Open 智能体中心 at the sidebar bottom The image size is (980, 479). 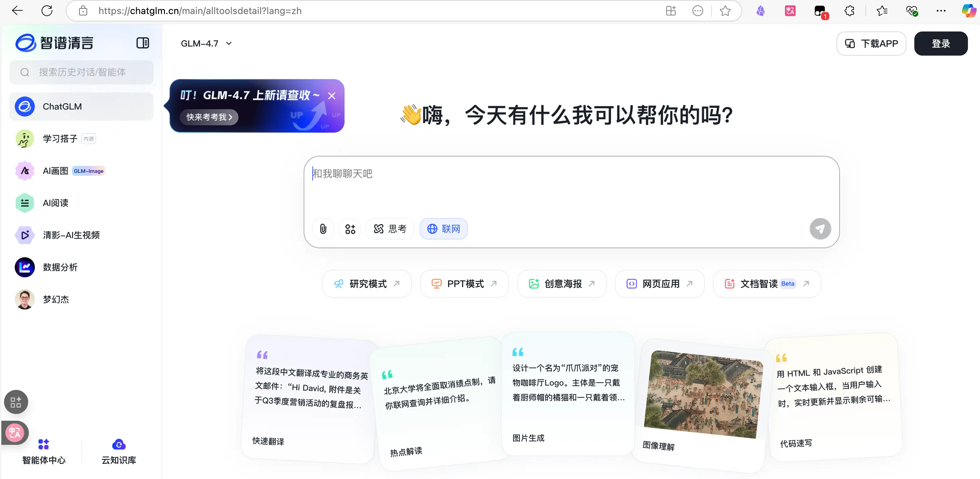[44, 452]
